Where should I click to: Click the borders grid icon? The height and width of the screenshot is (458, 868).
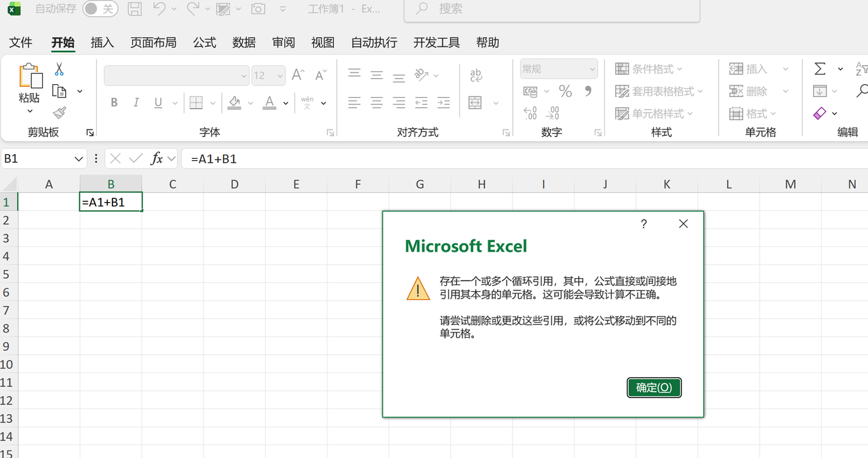point(196,102)
